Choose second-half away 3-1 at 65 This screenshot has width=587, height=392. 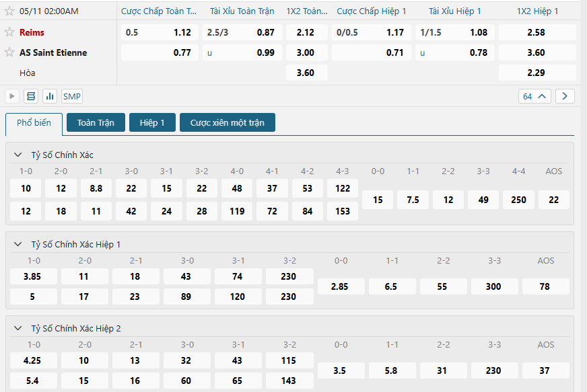pyautogui.click(x=238, y=381)
